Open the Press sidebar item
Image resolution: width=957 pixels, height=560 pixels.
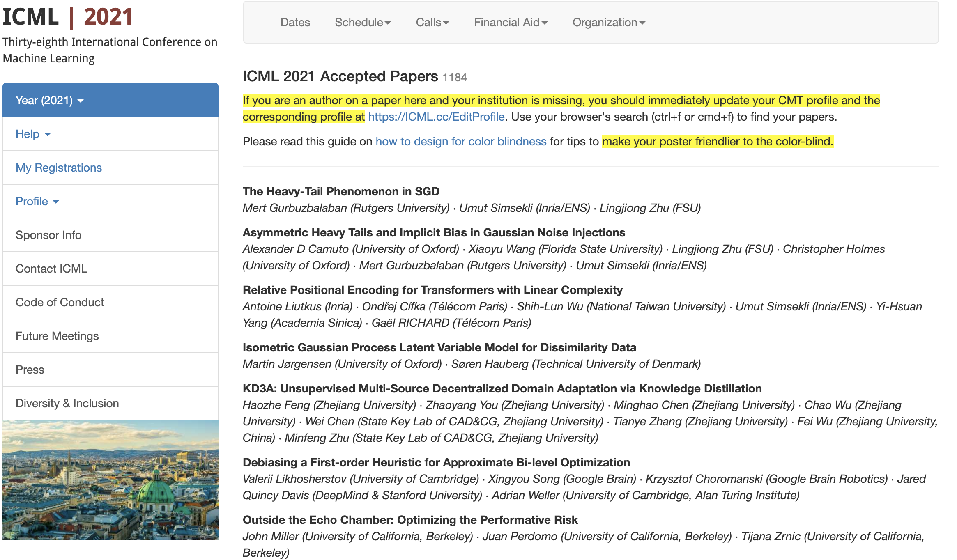coord(30,370)
